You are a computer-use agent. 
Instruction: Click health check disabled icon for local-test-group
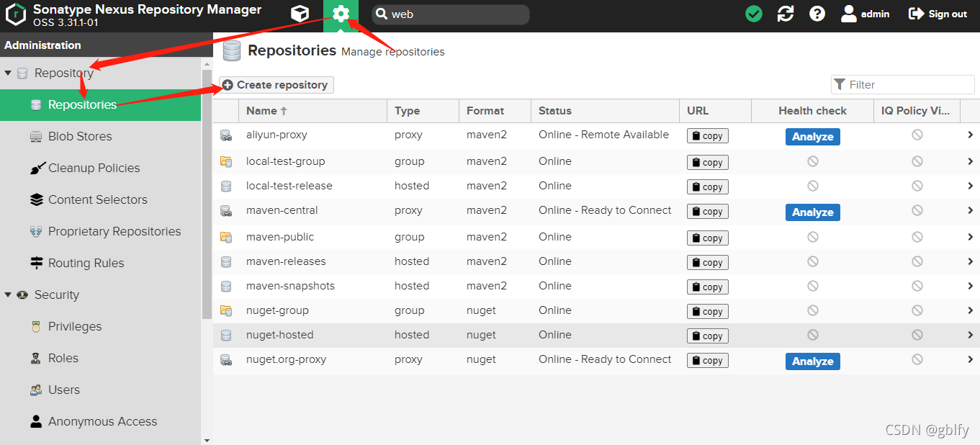[812, 162]
